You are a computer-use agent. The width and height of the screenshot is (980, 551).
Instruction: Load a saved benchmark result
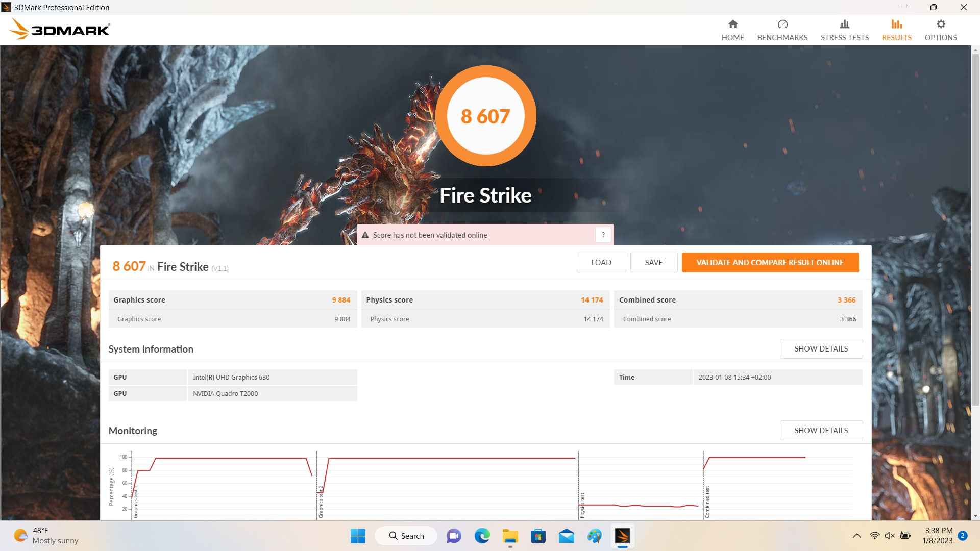601,263
